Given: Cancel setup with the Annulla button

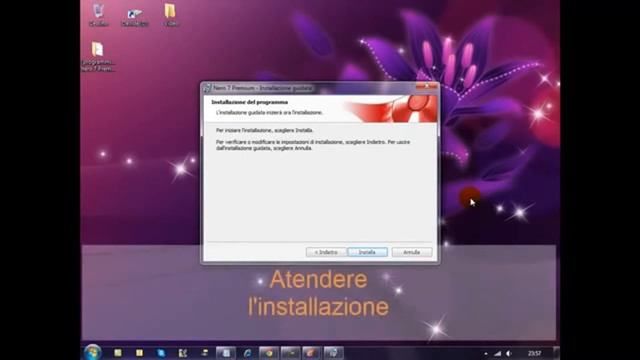Looking at the screenshot, I should point(411,252).
